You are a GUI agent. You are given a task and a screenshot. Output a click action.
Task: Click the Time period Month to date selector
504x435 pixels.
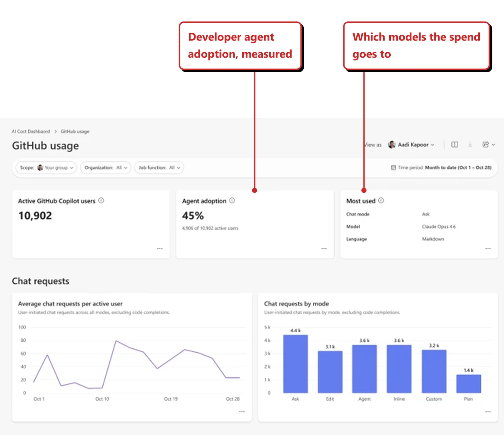click(x=441, y=167)
